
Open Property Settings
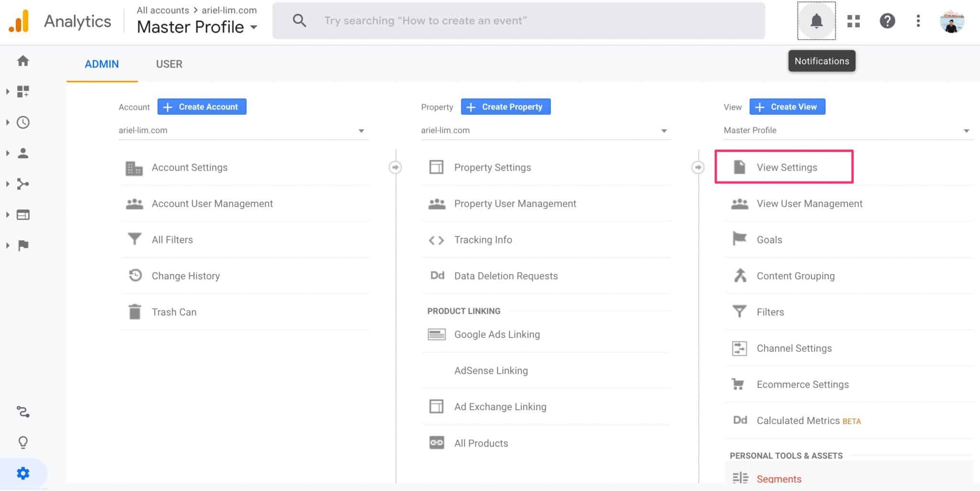(546, 167)
